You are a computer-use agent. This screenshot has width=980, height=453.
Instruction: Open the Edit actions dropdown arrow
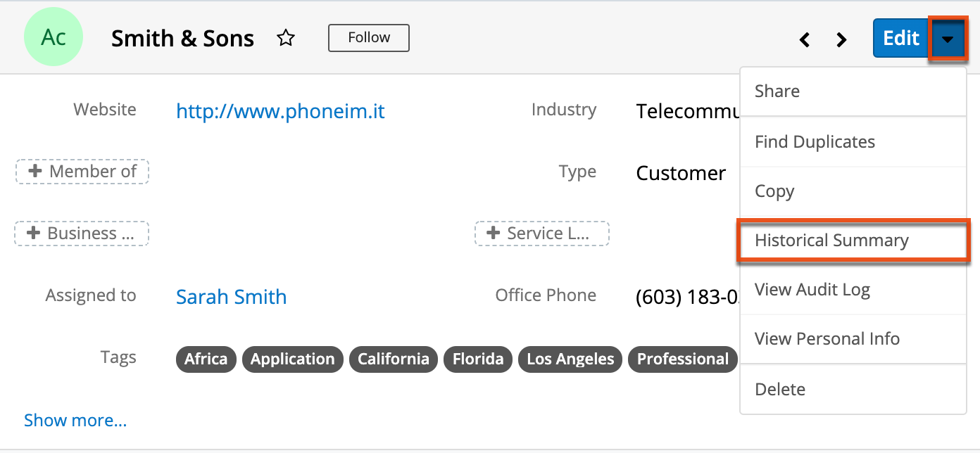[x=948, y=38]
